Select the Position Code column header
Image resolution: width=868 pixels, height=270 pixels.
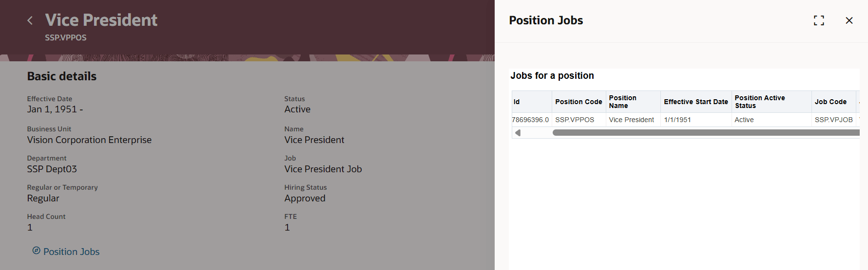pos(579,102)
